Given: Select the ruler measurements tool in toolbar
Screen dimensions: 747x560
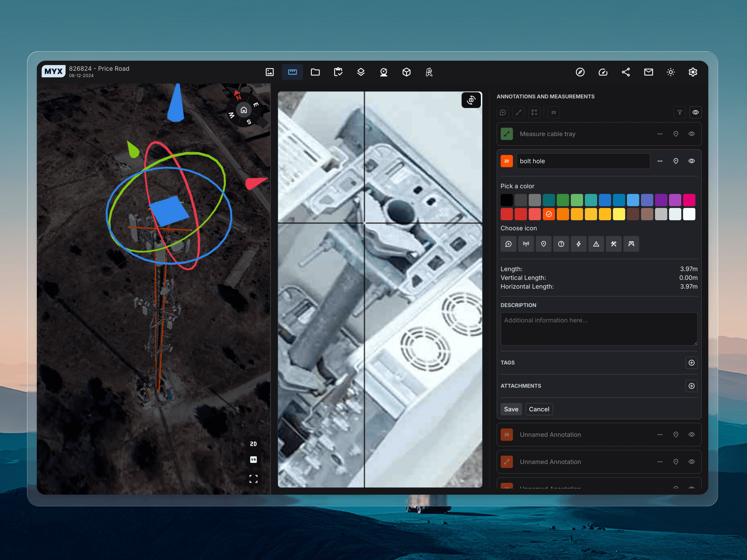Looking at the screenshot, I should click(292, 72).
